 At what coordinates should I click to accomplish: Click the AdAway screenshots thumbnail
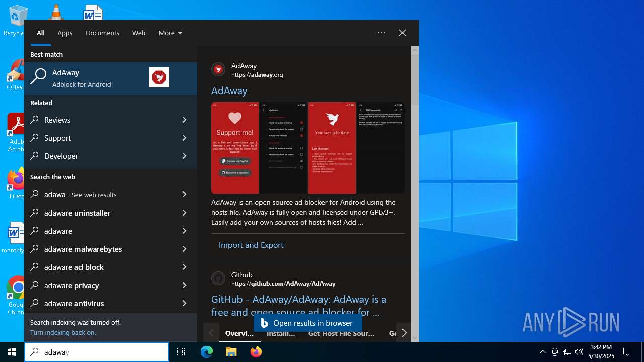point(308,148)
